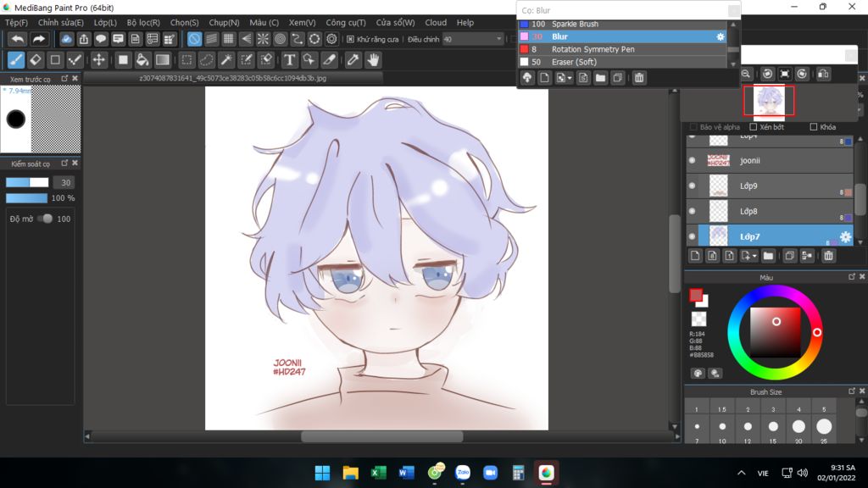The image size is (868, 488).
Task: Select the Eraser (Soft) brush
Action: pos(622,62)
